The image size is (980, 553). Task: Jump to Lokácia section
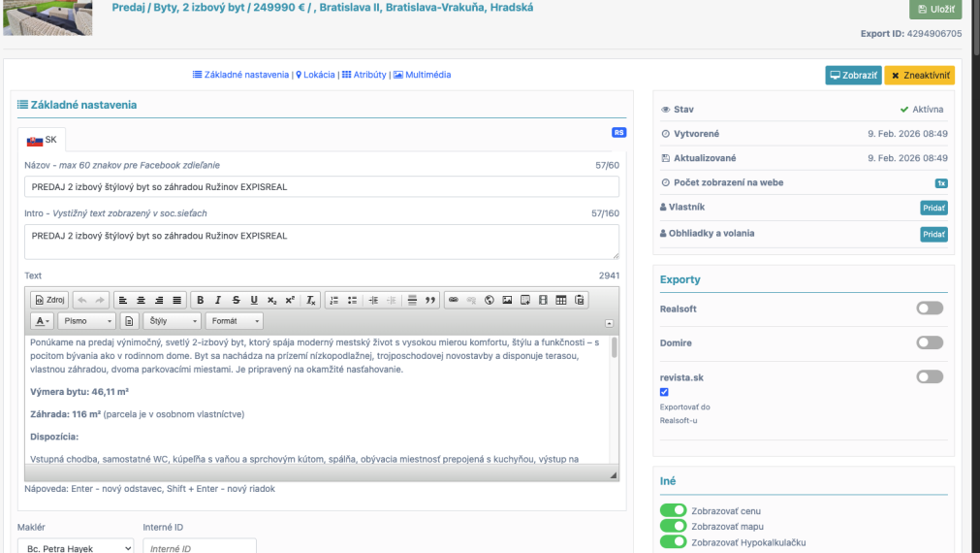316,75
